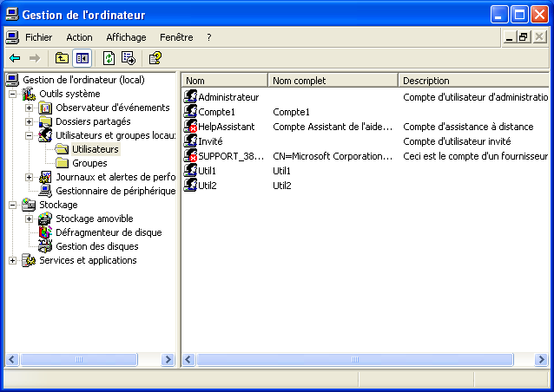Image resolution: width=554 pixels, height=392 pixels.
Task: Click the Export list toolbar icon
Action: point(129,58)
